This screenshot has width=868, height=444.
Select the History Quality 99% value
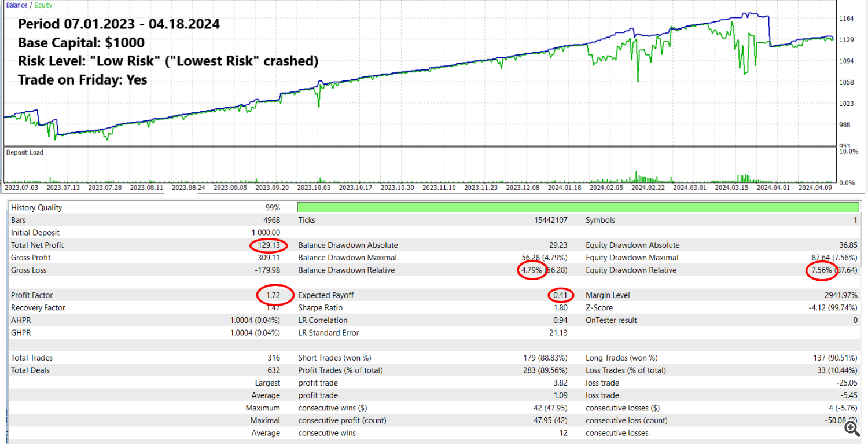tap(273, 208)
